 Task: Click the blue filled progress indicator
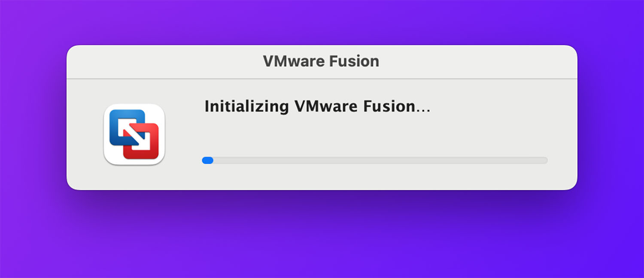point(208,160)
